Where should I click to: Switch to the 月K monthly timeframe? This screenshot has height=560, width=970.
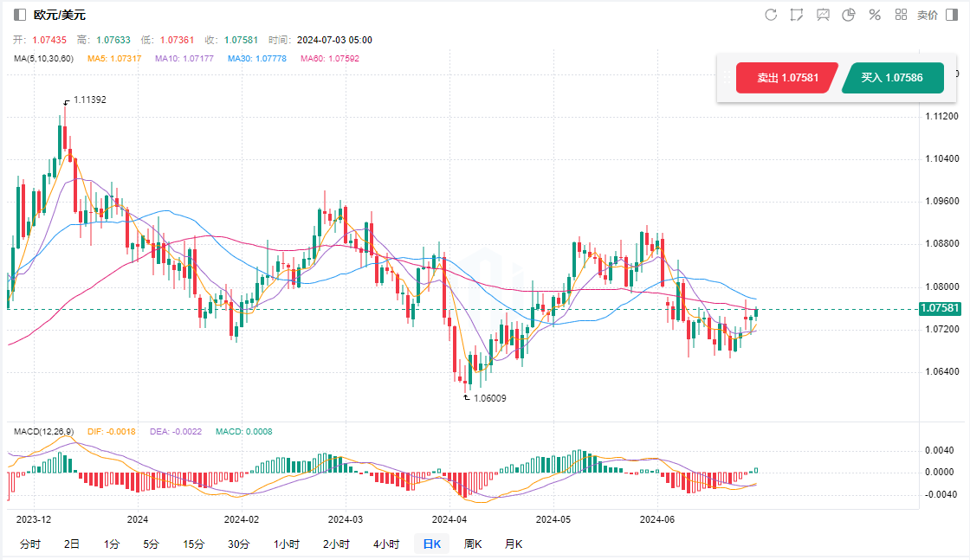tap(514, 544)
